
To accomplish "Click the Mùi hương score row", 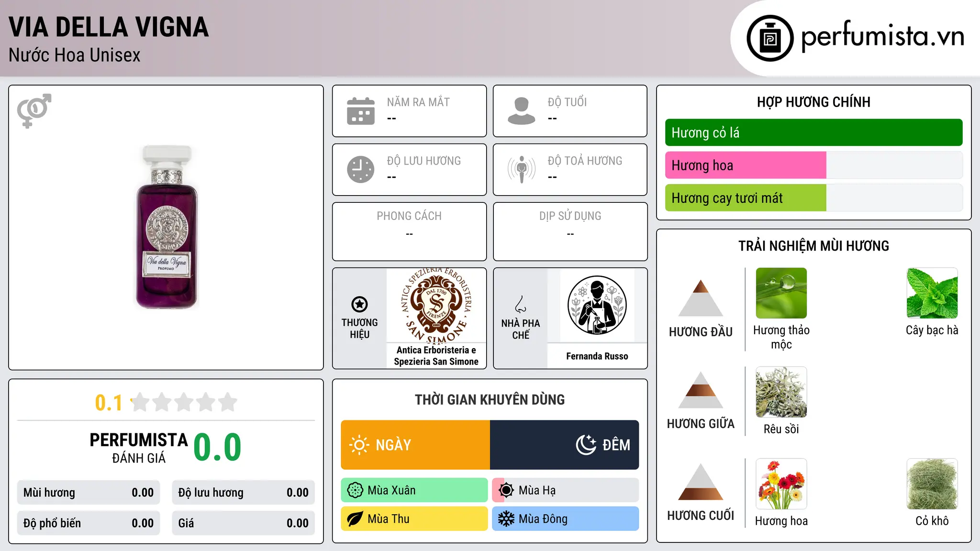I will 89,493.
